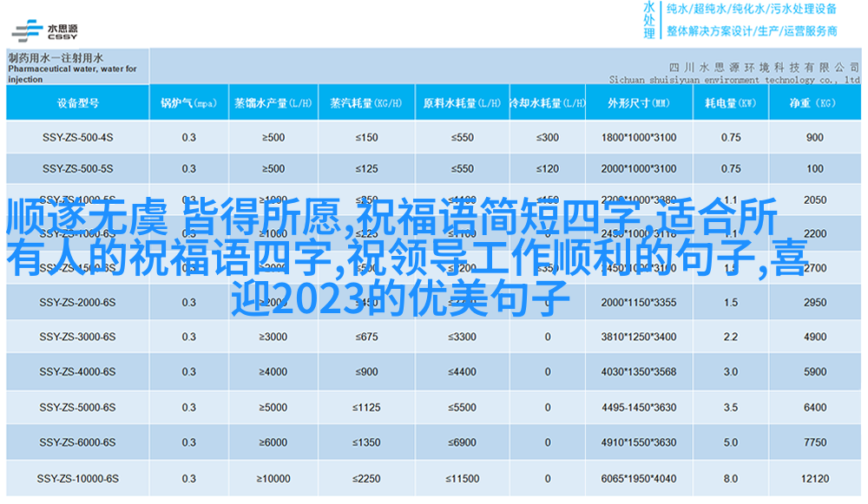
Task: Select the 设备型号 column header
Action: [77, 103]
